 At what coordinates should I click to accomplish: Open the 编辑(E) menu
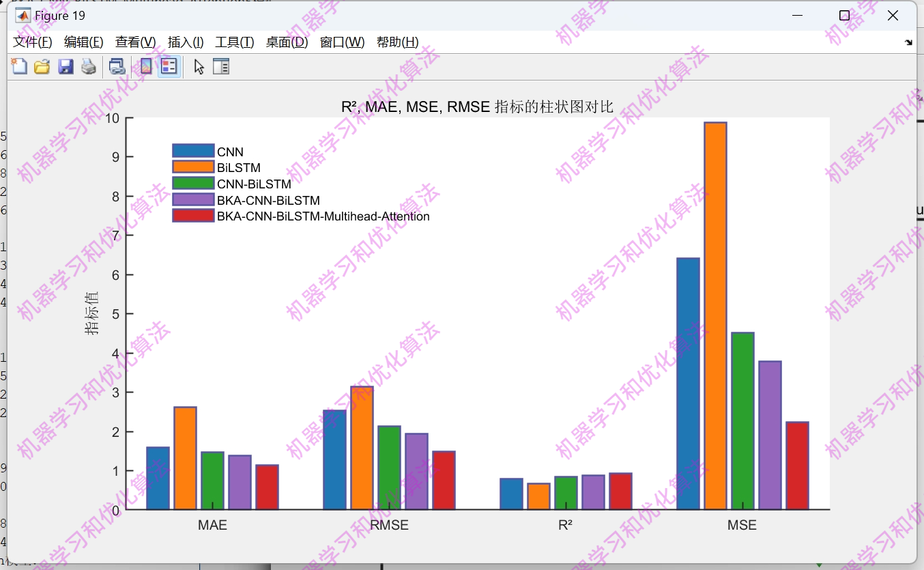(x=84, y=42)
